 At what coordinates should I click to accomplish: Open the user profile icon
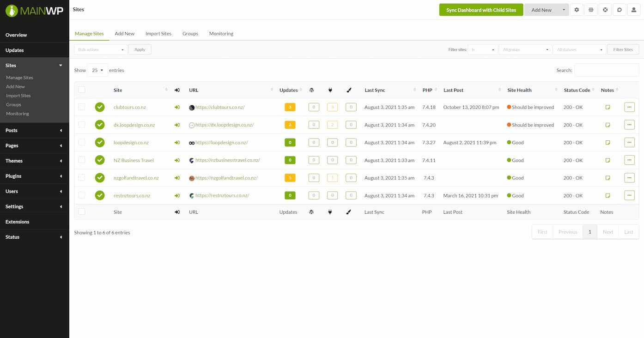(x=634, y=10)
